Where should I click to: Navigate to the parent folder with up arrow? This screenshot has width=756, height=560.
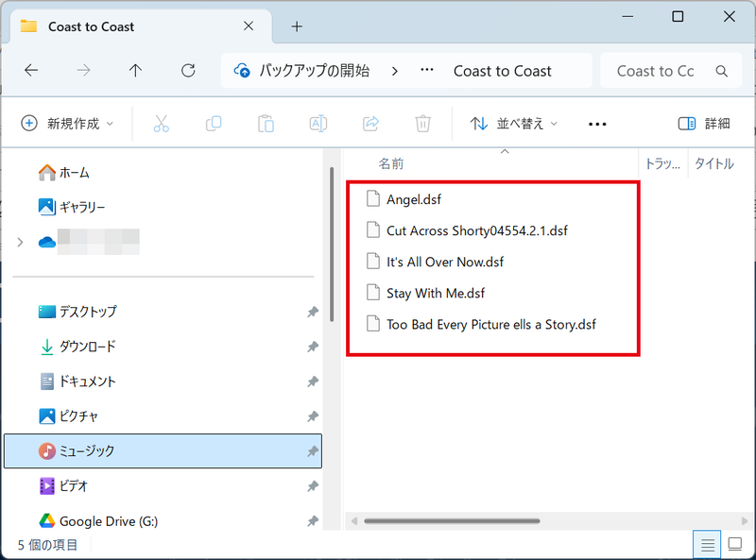click(x=135, y=70)
